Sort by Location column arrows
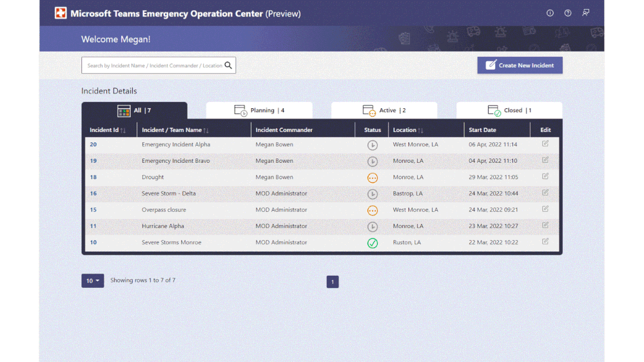 coord(420,130)
